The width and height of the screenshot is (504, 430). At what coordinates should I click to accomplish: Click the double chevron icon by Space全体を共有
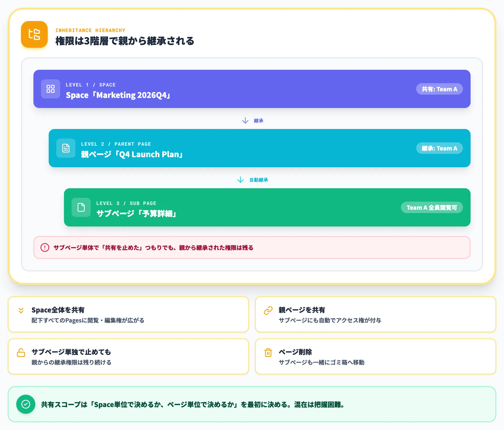point(21,310)
